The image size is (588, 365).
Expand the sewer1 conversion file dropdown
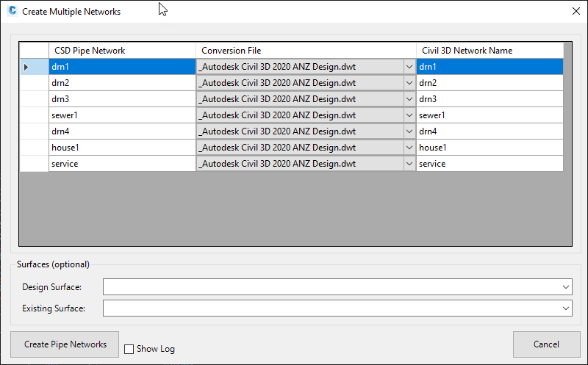[x=409, y=115]
